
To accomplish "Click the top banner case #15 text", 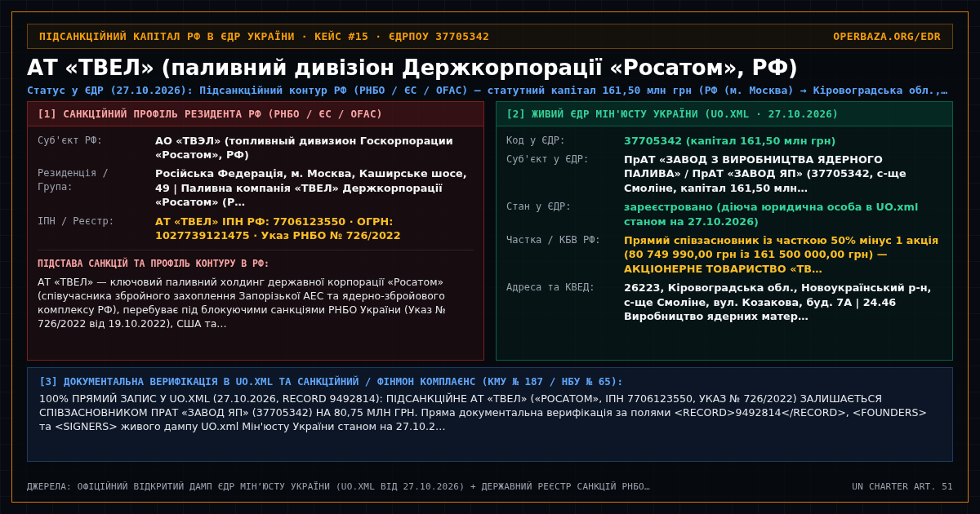I will coord(264,37).
